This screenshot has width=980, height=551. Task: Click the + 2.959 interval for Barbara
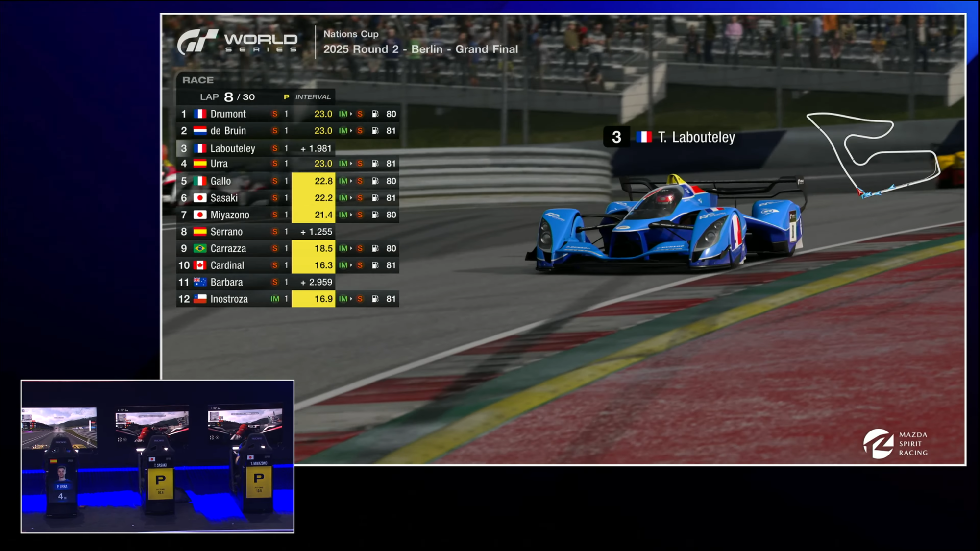click(316, 282)
